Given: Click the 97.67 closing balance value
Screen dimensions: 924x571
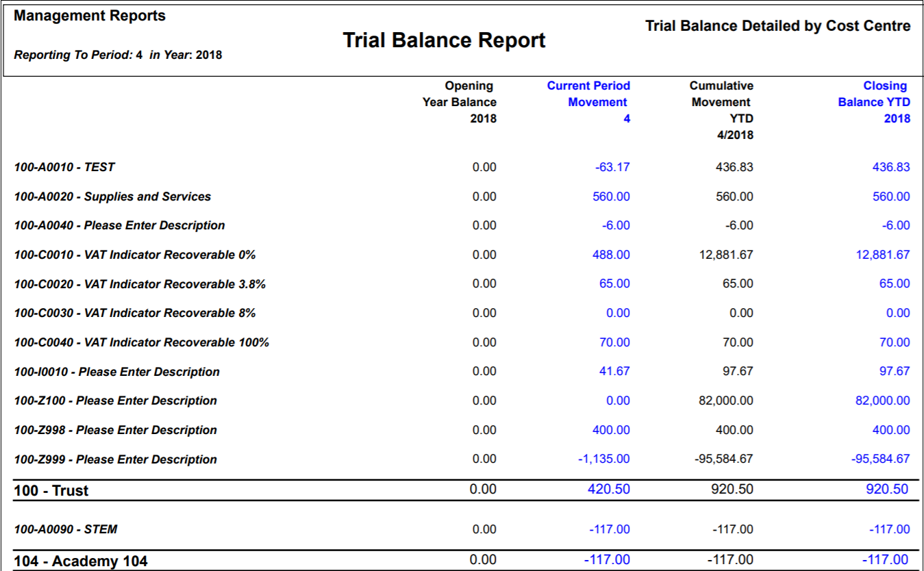Looking at the screenshot, I should (895, 371).
